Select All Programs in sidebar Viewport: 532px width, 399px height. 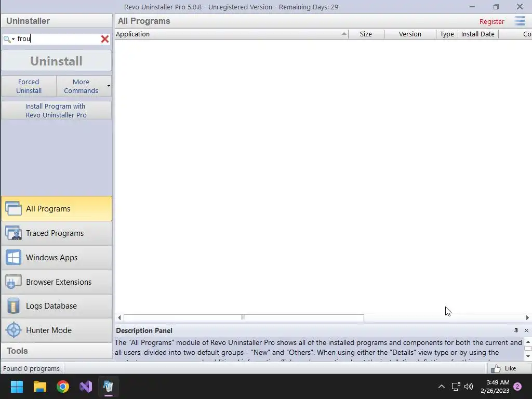click(56, 209)
